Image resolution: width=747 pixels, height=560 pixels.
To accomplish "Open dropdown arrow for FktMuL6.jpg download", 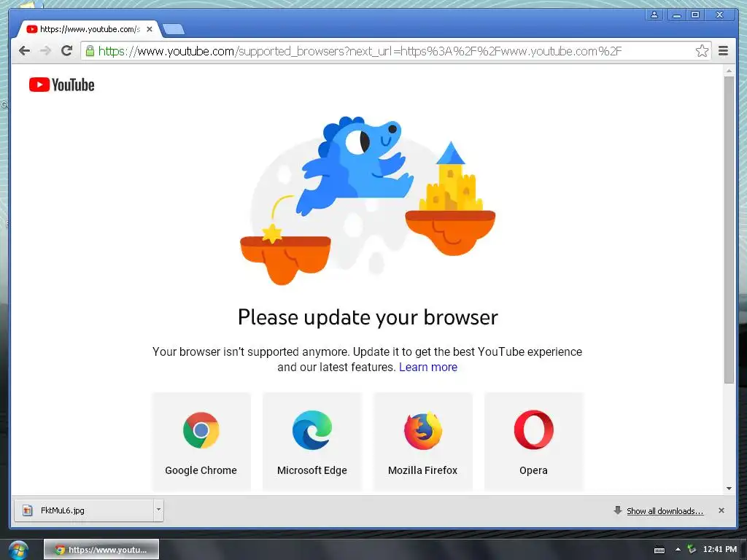I will [158, 510].
